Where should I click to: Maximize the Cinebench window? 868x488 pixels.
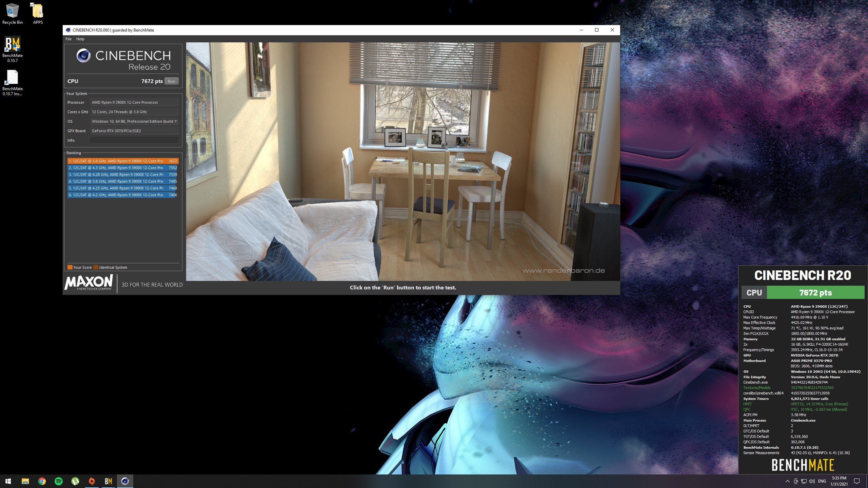click(597, 30)
